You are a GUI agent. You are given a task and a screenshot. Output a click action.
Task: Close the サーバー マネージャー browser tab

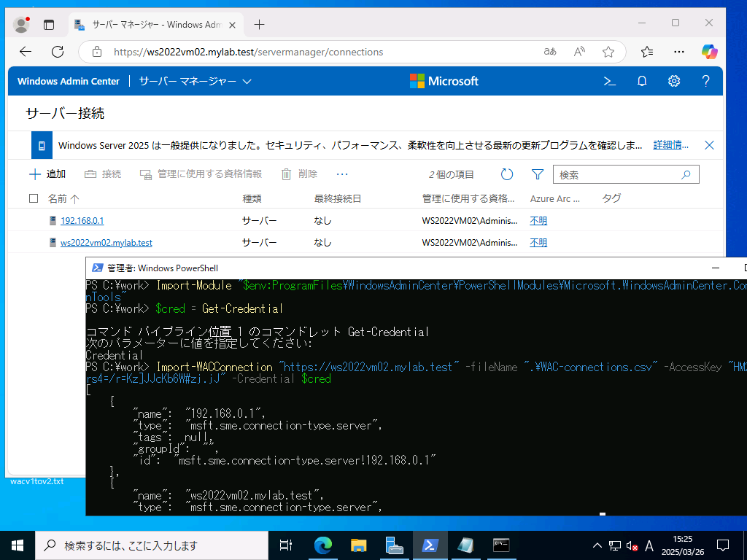click(233, 25)
